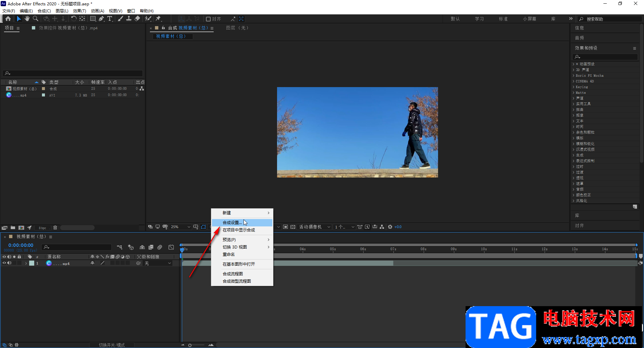644x348 pixels.
Task: Click new folder icon in Project panel
Action: coord(13,228)
